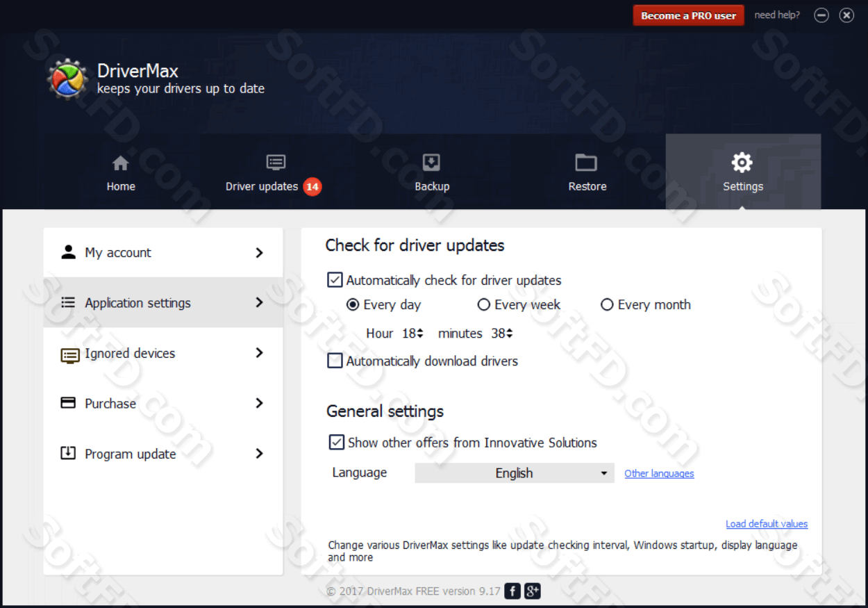
Task: Minimize the DriverMax window
Action: [x=821, y=15]
